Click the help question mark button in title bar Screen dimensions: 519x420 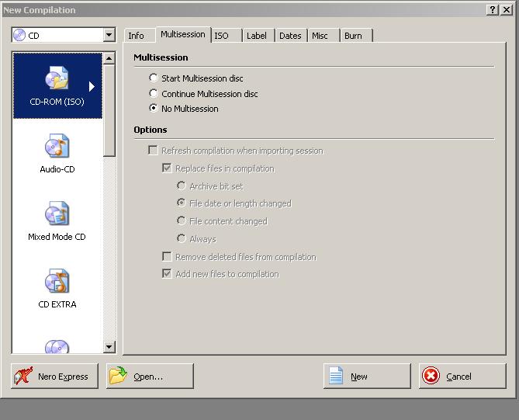[493, 9]
